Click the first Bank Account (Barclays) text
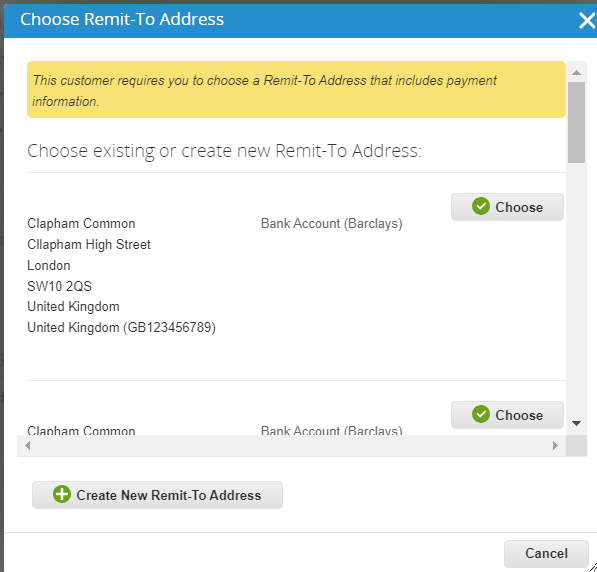Viewport: 597px width, 572px height. [332, 224]
